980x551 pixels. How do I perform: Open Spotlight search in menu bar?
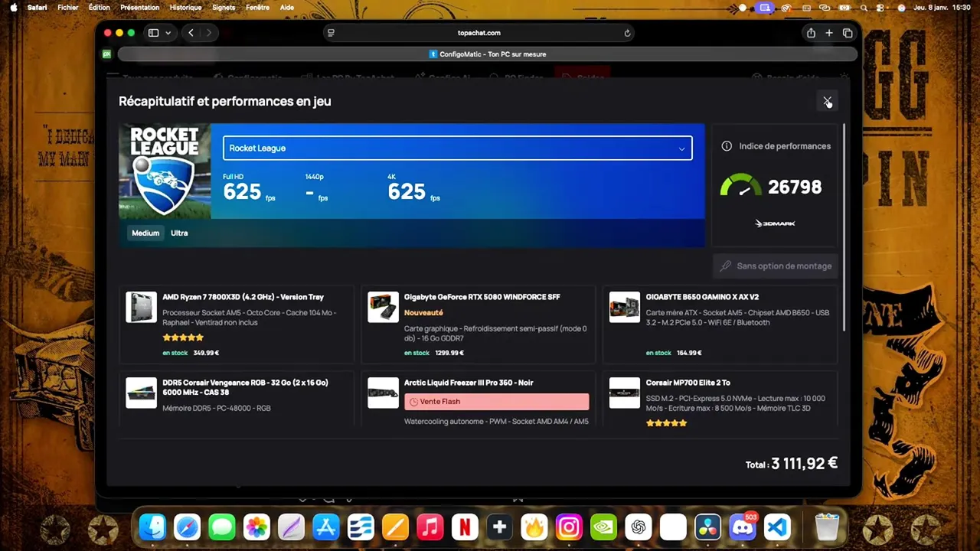864,8
